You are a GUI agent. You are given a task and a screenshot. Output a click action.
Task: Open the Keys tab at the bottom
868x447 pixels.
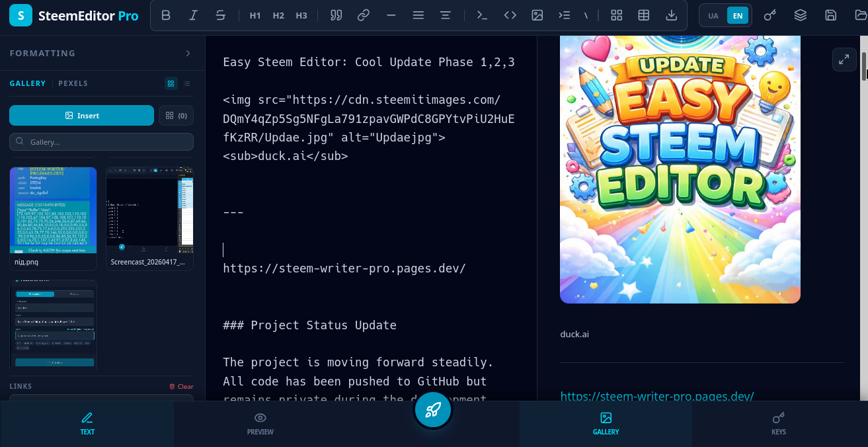779,424
